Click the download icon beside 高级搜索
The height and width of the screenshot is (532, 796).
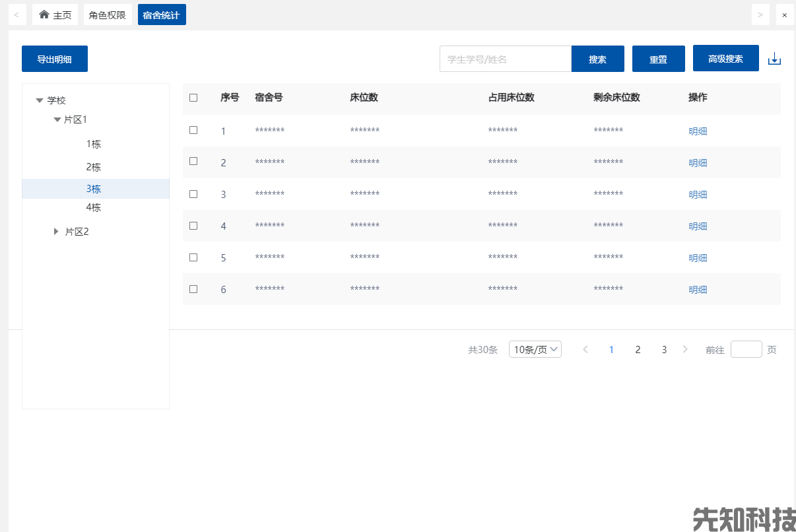click(x=774, y=59)
